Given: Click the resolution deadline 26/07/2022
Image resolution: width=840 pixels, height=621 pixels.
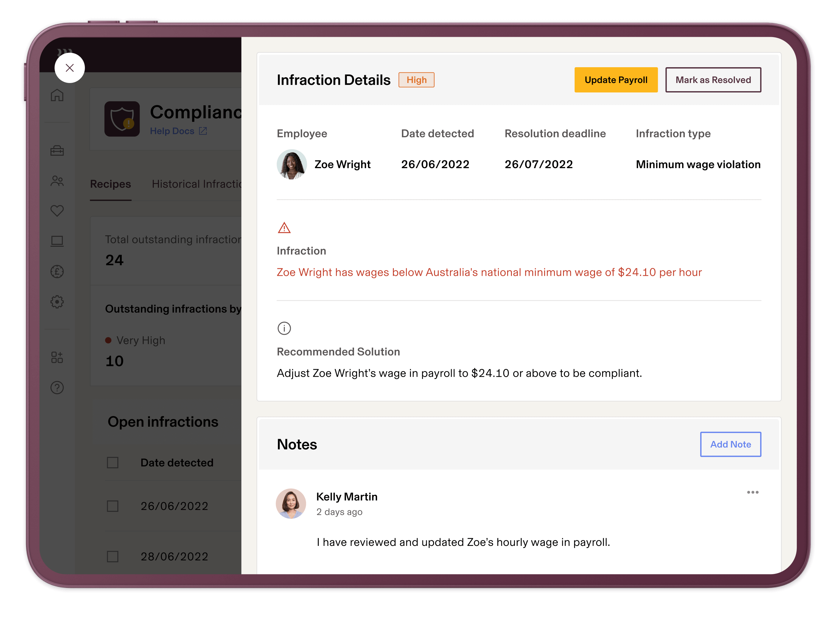Looking at the screenshot, I should click(539, 164).
